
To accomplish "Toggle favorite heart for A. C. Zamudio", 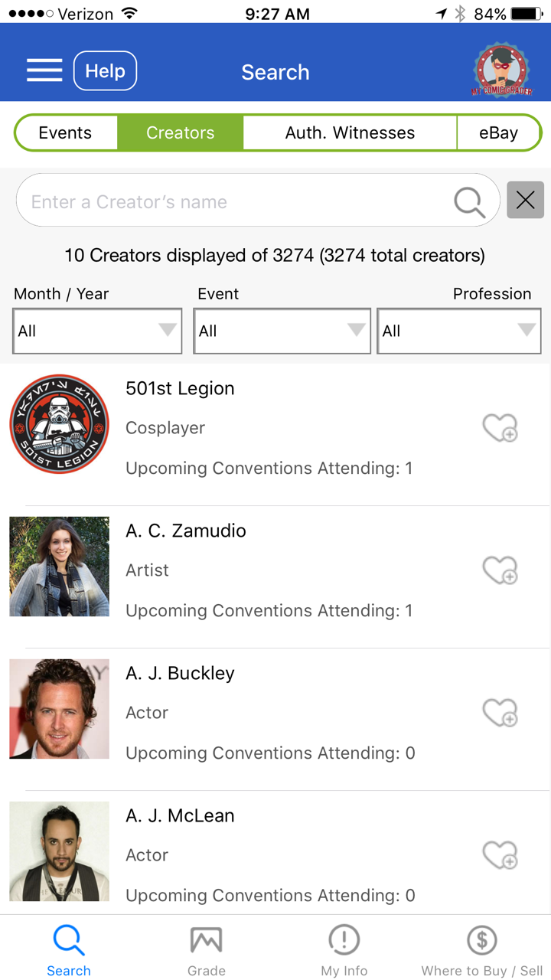I will point(500,570).
